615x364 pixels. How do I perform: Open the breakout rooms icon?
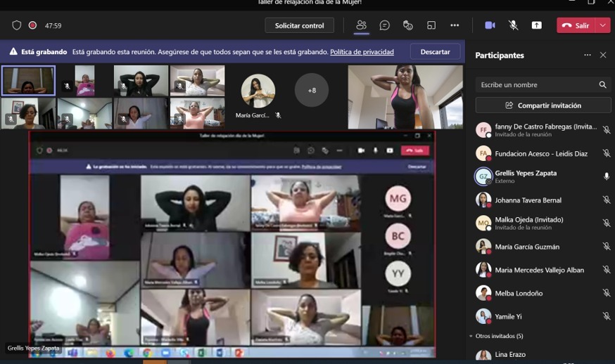[431, 25]
